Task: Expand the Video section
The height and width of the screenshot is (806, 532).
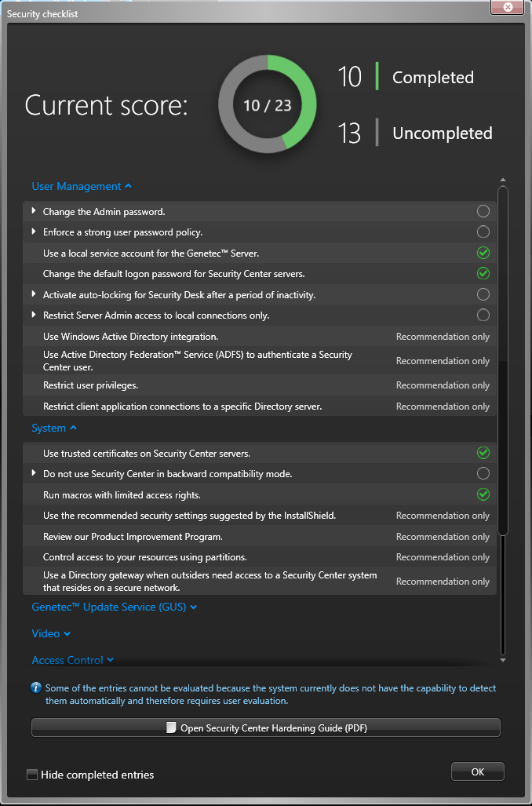Action: pyautogui.click(x=51, y=633)
